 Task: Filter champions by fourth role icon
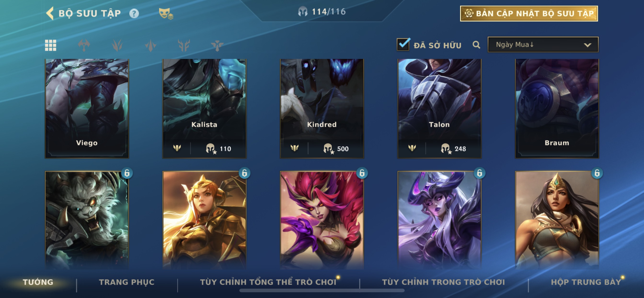tap(184, 45)
